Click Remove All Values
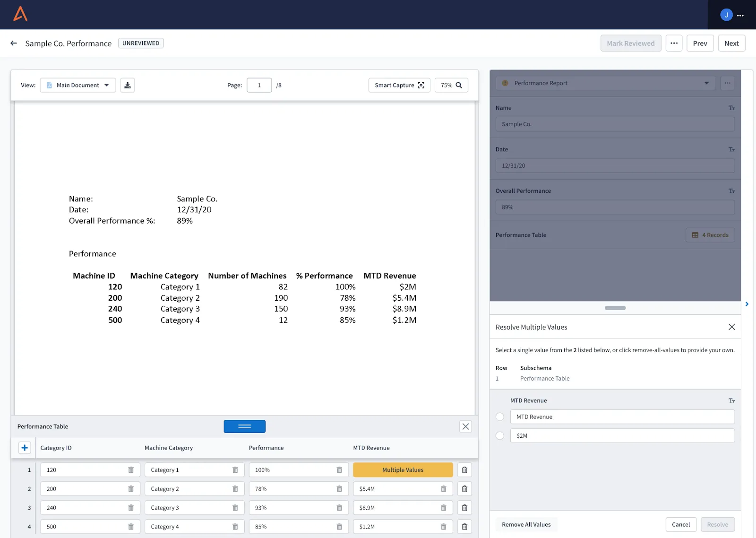This screenshot has width=756, height=538. [x=526, y=524]
